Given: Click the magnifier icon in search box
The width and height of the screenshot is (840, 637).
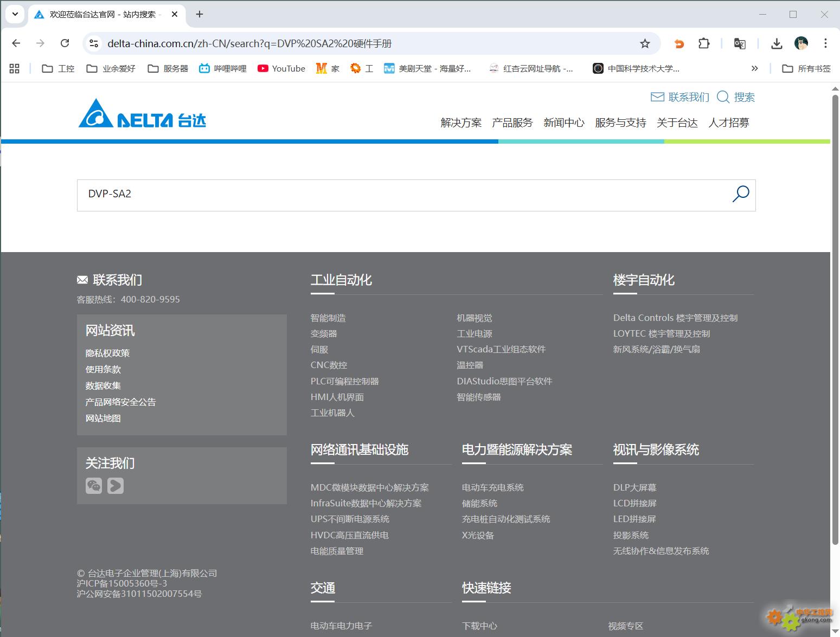Looking at the screenshot, I should tap(740, 194).
